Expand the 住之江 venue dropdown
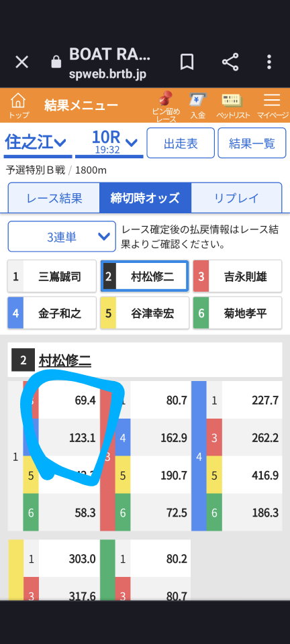Screen dimensions: 290x644 [x=36, y=143]
